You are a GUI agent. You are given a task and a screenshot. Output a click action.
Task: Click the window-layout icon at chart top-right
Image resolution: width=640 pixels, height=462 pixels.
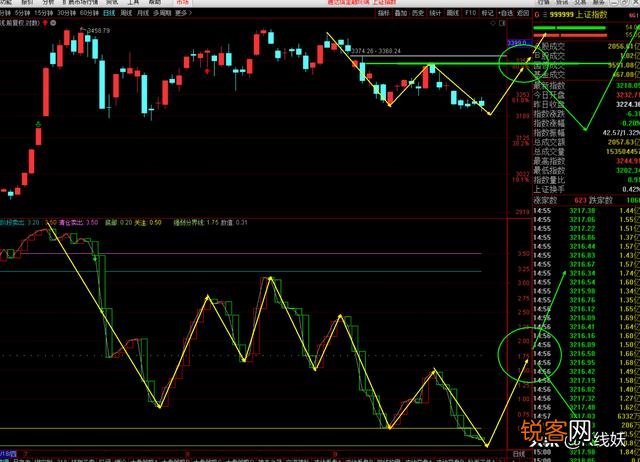coord(502,23)
